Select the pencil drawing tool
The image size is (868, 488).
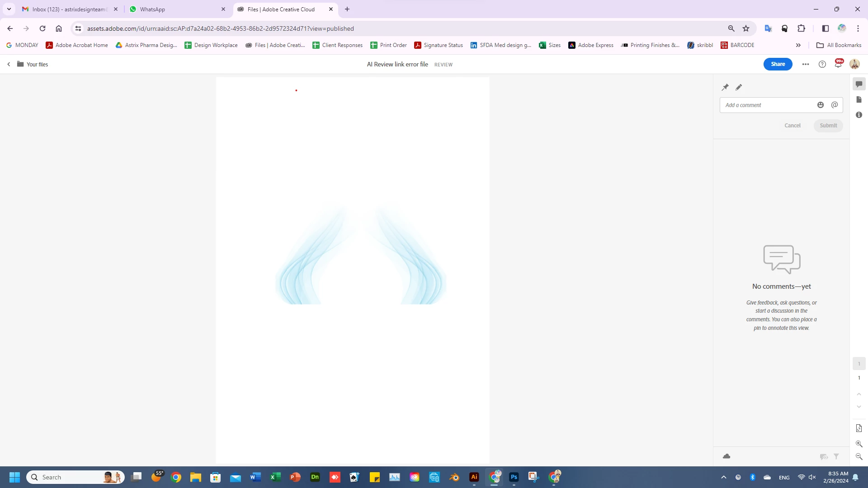click(739, 87)
